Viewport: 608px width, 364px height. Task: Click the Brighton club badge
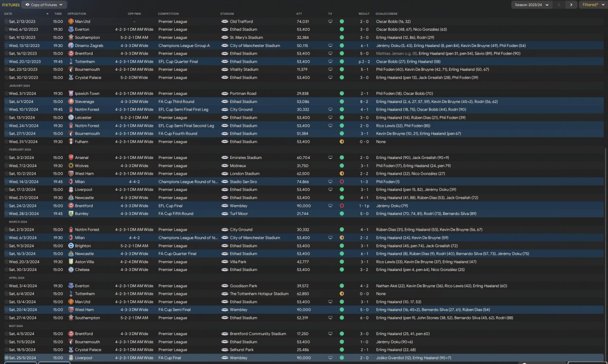pyautogui.click(x=70, y=246)
